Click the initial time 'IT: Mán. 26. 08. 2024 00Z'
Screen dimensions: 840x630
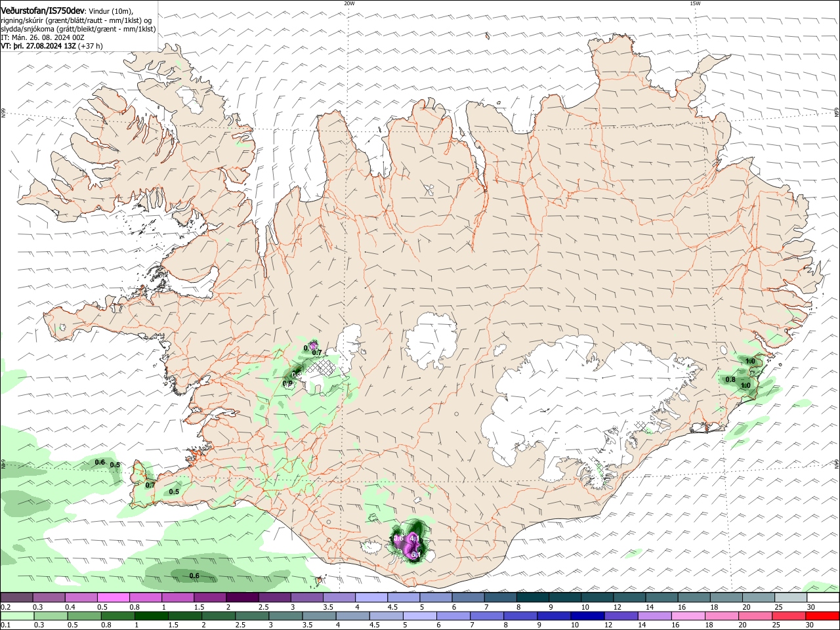click(x=43, y=37)
